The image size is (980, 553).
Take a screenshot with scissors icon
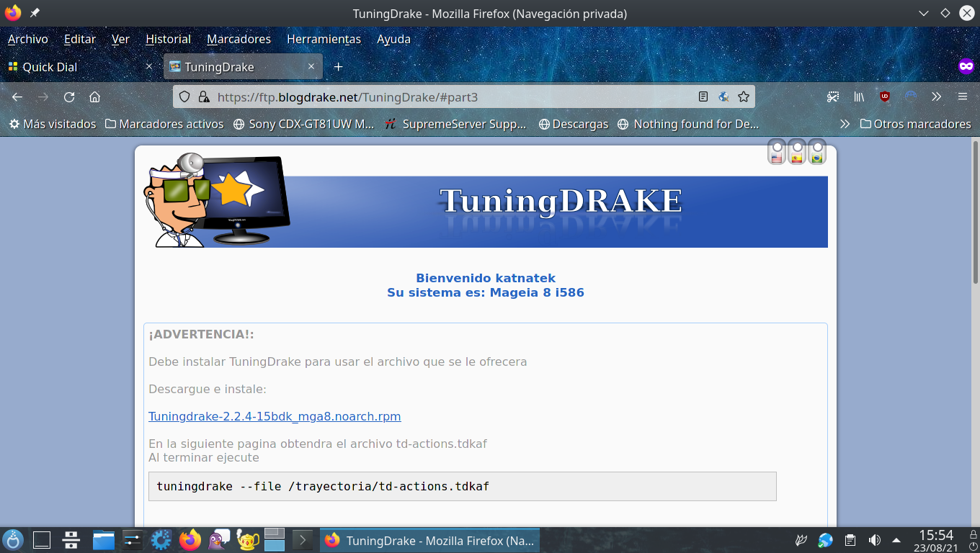[x=833, y=96]
